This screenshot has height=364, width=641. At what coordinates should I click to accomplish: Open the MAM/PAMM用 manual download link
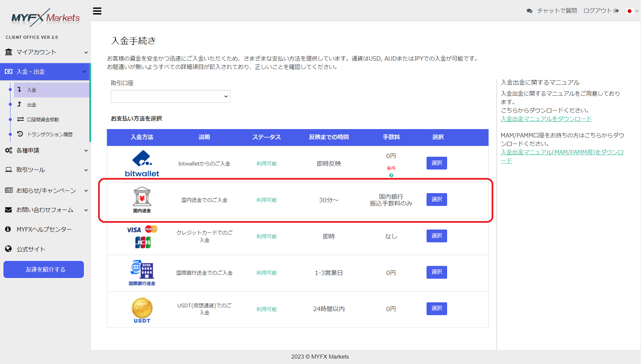click(562, 156)
